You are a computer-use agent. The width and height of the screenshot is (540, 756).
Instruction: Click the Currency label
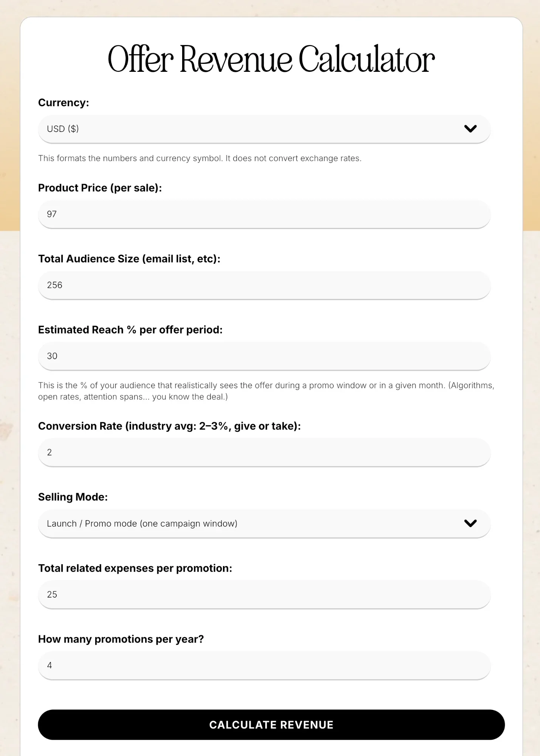(63, 103)
